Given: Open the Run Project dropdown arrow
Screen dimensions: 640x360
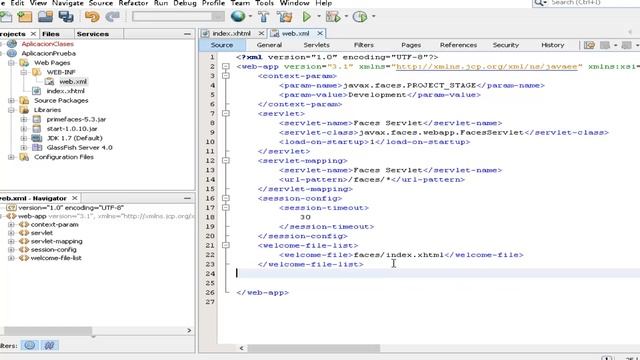Looking at the screenshot, I should 318,17.
